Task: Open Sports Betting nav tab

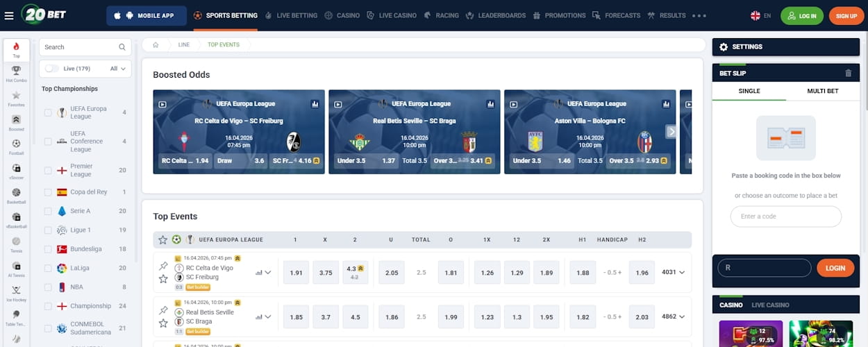Action: (226, 15)
